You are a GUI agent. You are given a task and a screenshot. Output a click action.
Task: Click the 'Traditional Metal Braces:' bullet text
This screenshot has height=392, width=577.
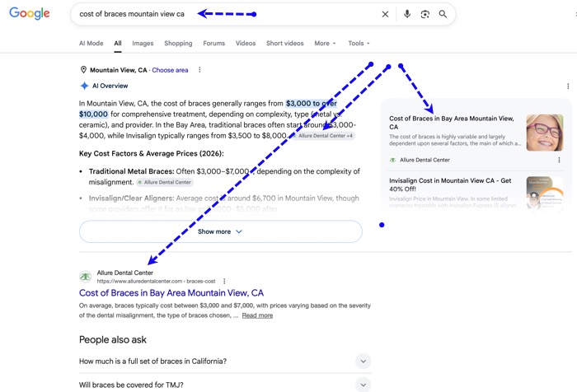click(x=131, y=171)
